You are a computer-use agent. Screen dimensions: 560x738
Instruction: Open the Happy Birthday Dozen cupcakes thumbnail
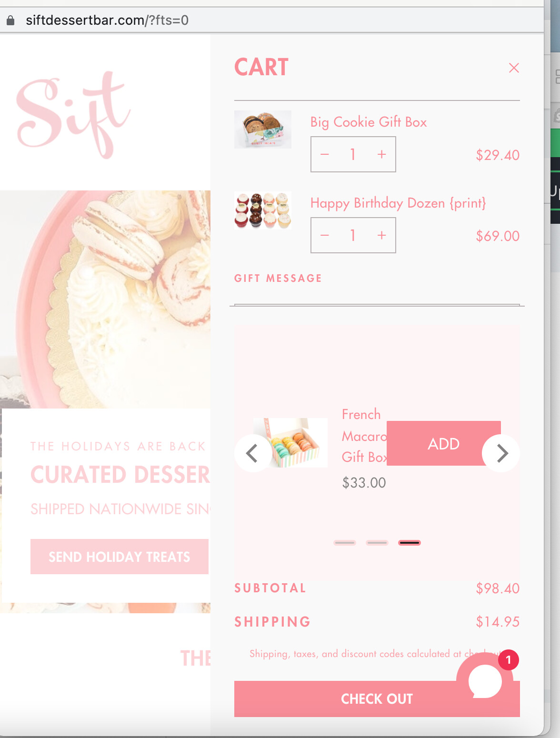[263, 210]
